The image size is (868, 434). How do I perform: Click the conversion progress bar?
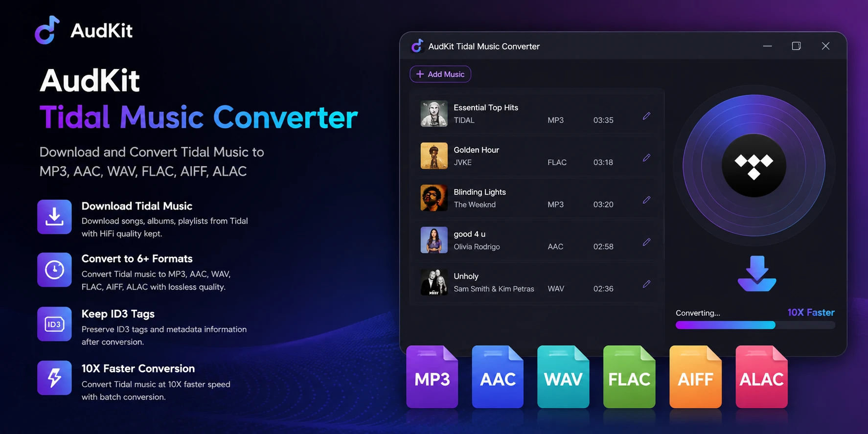pos(755,325)
